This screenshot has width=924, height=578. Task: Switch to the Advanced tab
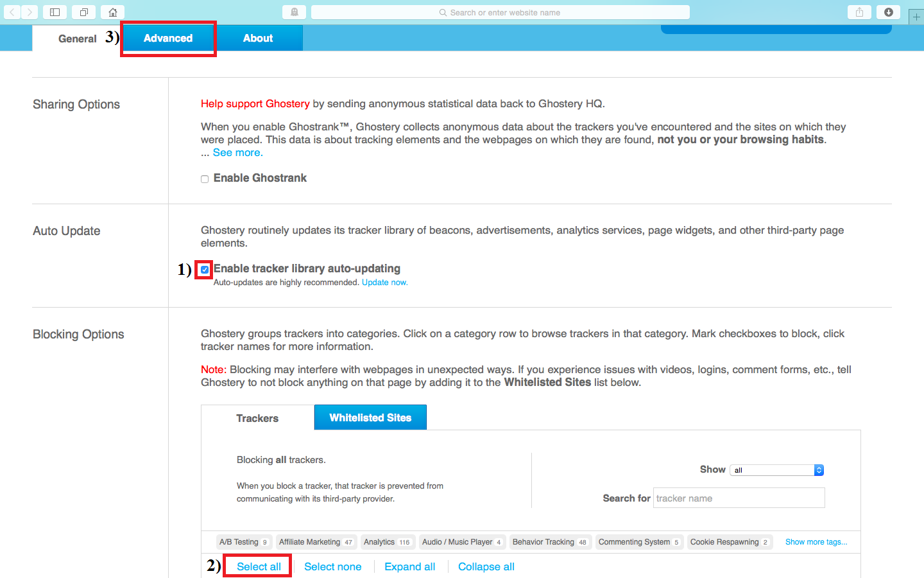point(168,39)
